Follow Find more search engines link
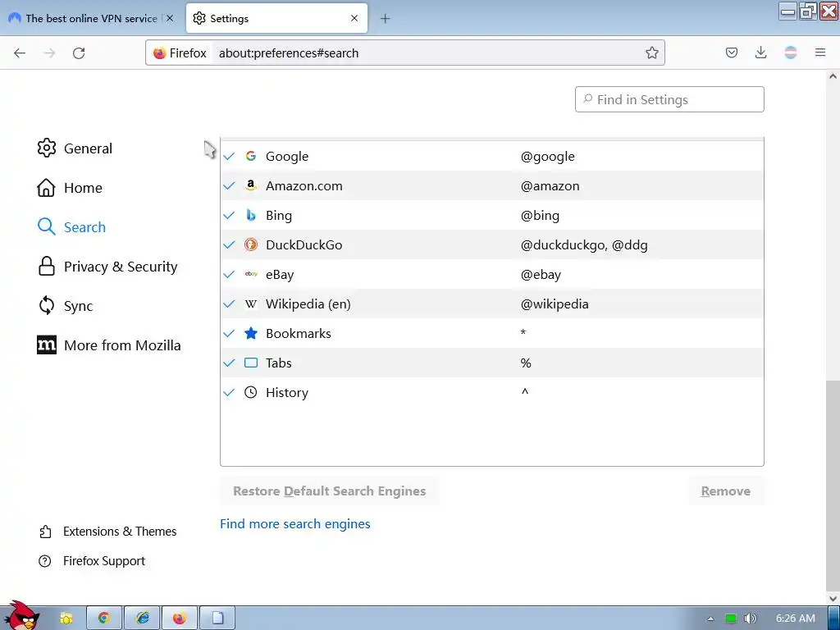The width and height of the screenshot is (840, 630). (x=295, y=524)
